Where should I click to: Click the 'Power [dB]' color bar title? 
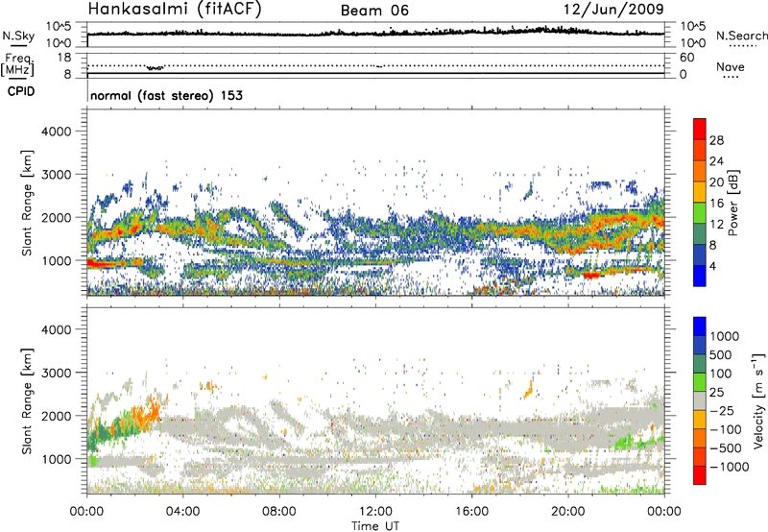pyautogui.click(x=733, y=203)
